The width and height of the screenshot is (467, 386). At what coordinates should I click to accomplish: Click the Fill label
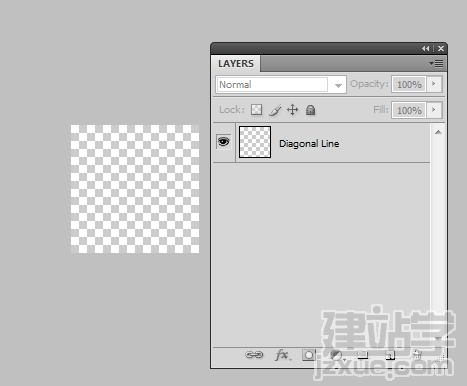click(381, 110)
